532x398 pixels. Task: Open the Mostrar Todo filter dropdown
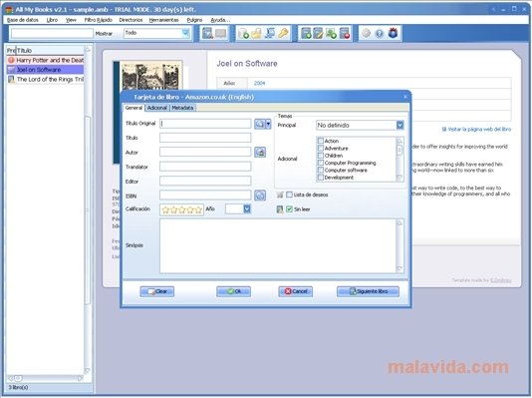coord(185,33)
